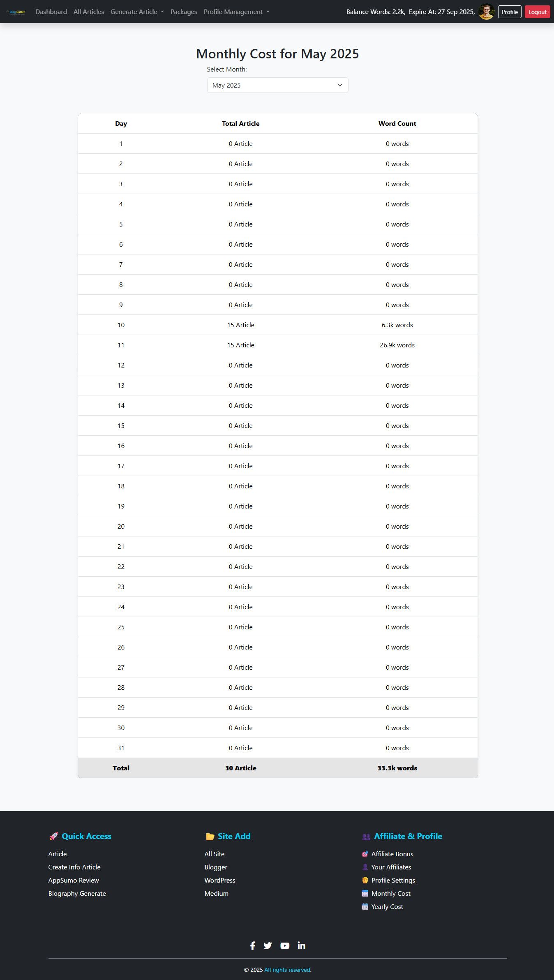Click the Affiliate Bonus target icon
The width and height of the screenshot is (554, 980).
[365, 854]
